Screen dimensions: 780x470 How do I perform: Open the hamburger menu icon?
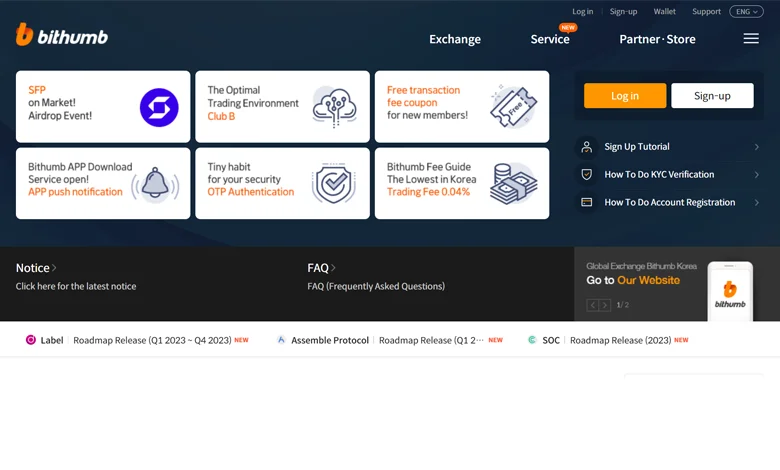coord(751,38)
